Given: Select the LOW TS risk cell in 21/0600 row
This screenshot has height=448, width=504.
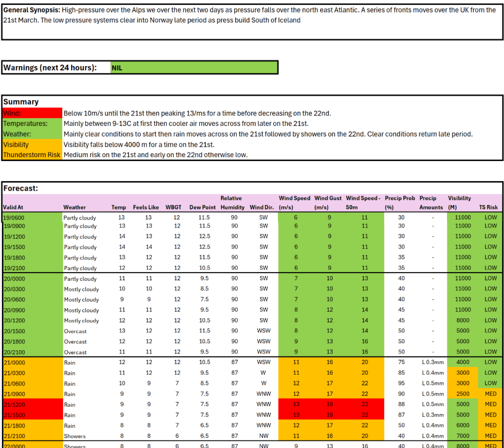Looking at the screenshot, I should pos(491,383).
